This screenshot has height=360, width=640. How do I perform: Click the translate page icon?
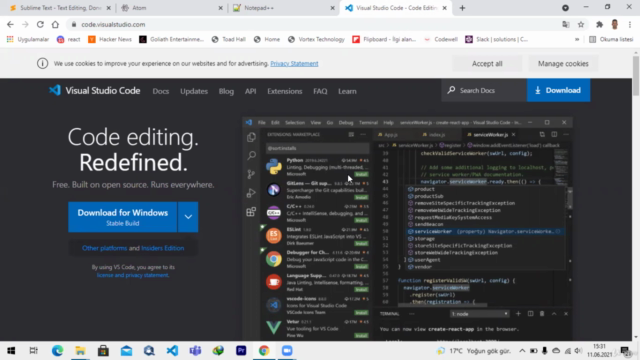(566, 24)
